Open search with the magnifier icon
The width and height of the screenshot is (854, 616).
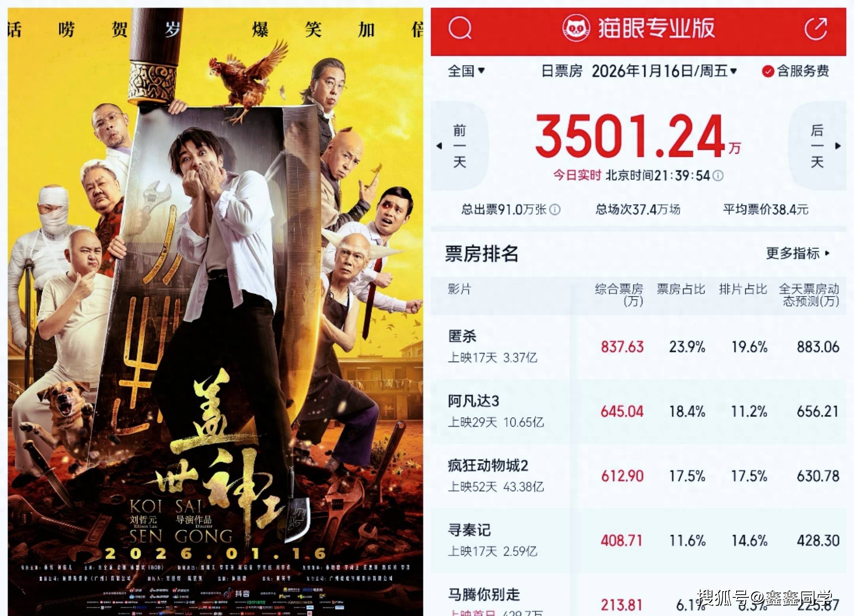[460, 28]
